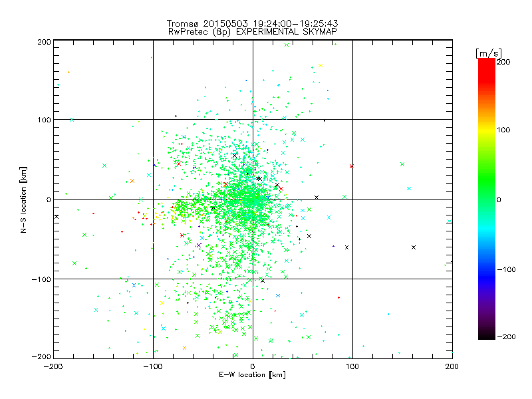This screenshot has height=399, width=532.
Task: Click the 'N-S location [km]' axis label
Action: point(23,200)
